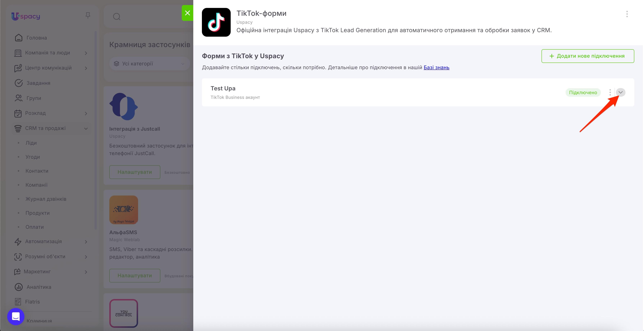Click the Усі категорії layers icon
The height and width of the screenshot is (331, 644).
coord(117,64)
